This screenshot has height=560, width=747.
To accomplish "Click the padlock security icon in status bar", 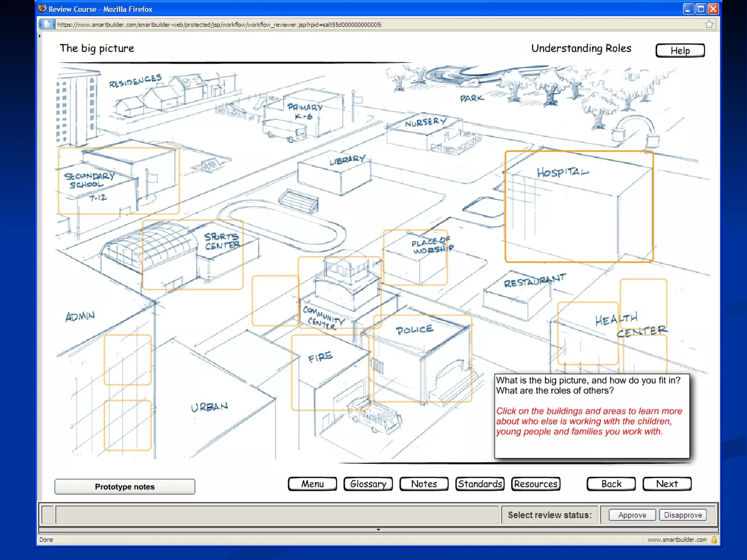I will click(x=714, y=540).
